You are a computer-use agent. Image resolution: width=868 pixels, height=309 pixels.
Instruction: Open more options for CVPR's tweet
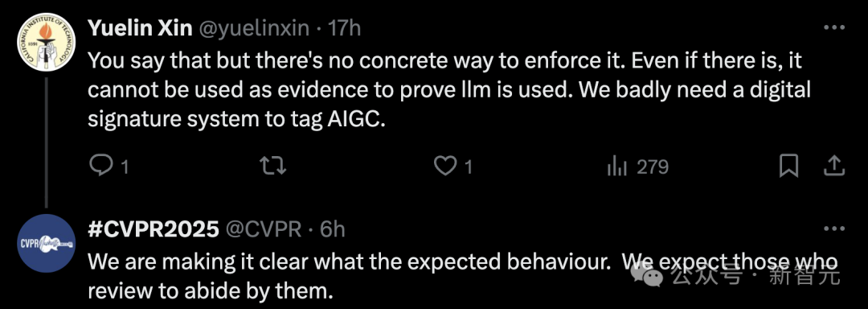(x=834, y=228)
